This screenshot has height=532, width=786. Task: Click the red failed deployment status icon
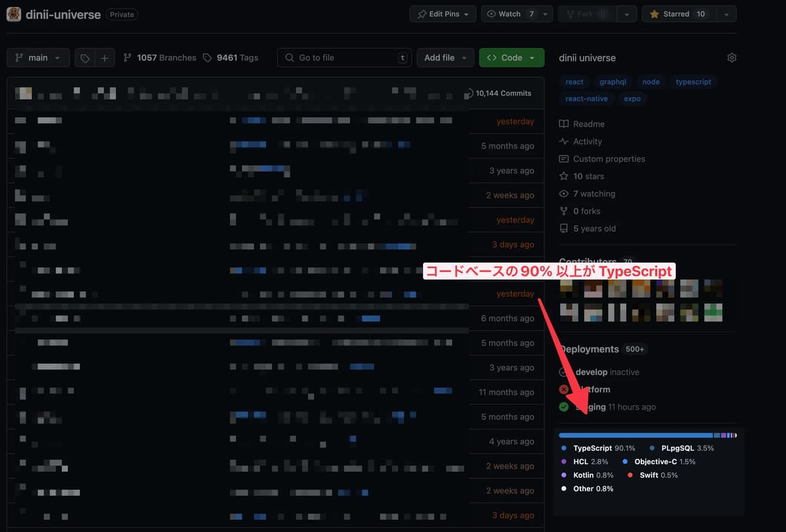563,389
